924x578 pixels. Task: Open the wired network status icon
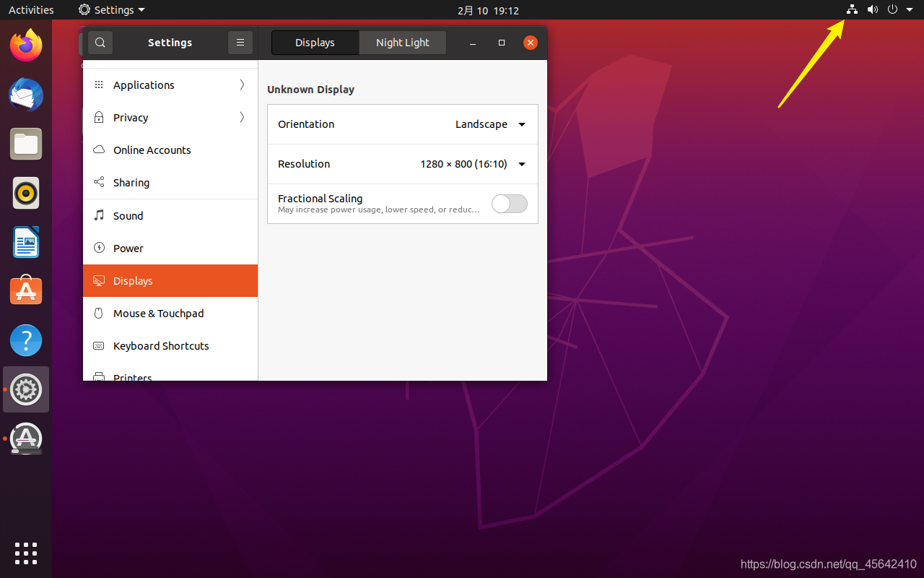852,10
